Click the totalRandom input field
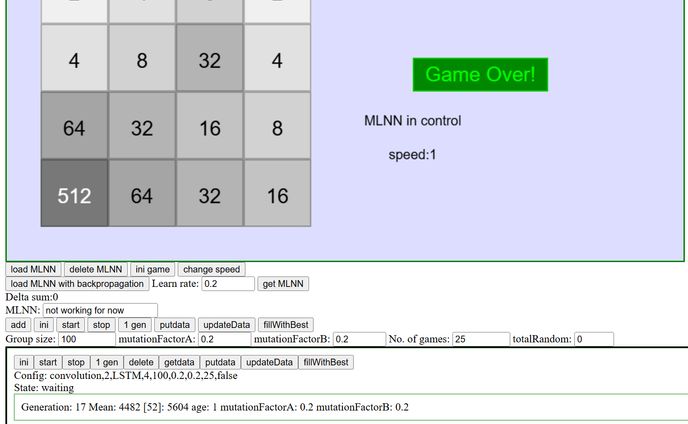Screen dimensions: 688x424 click(x=594, y=340)
